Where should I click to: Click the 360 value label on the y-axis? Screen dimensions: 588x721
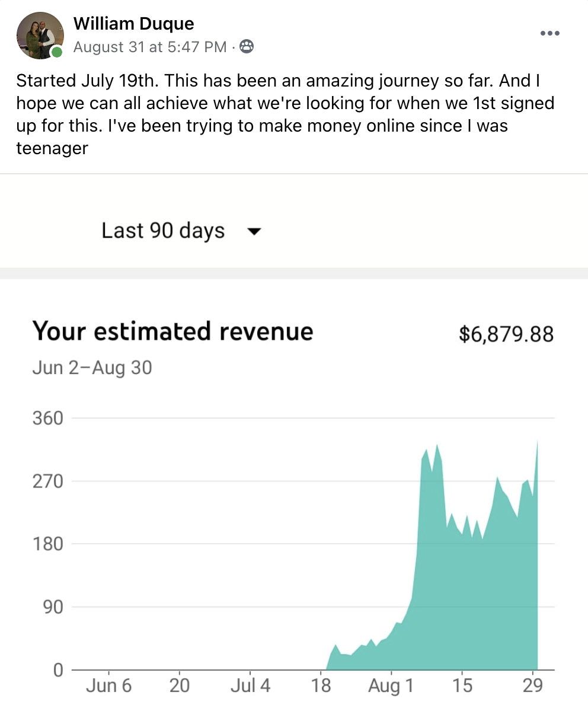(x=47, y=419)
